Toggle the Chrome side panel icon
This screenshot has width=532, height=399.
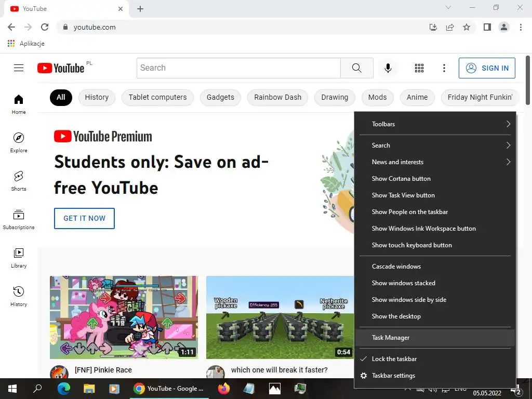(x=487, y=27)
